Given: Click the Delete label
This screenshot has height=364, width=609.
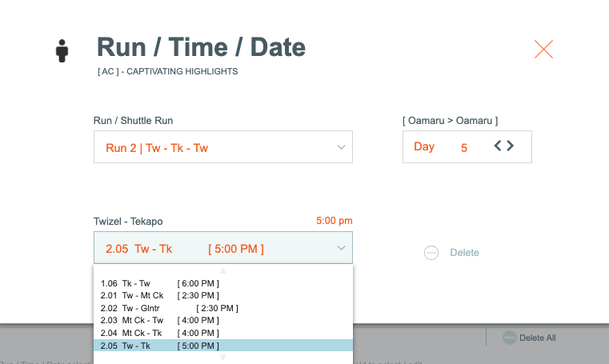Looking at the screenshot, I should click(464, 253).
